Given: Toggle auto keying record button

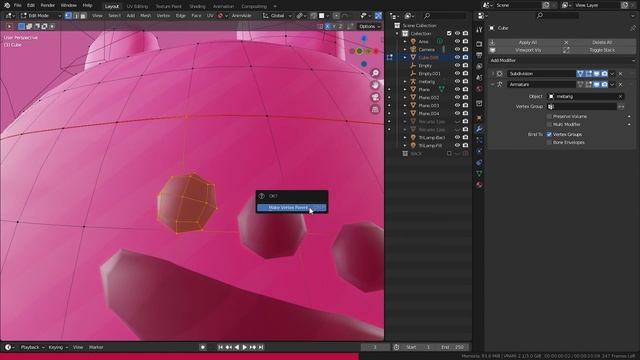Looking at the screenshot, I should coord(203,347).
